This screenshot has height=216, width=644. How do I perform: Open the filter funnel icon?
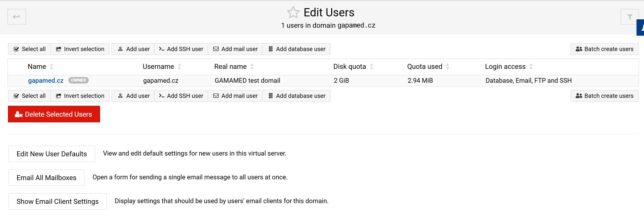tap(629, 17)
